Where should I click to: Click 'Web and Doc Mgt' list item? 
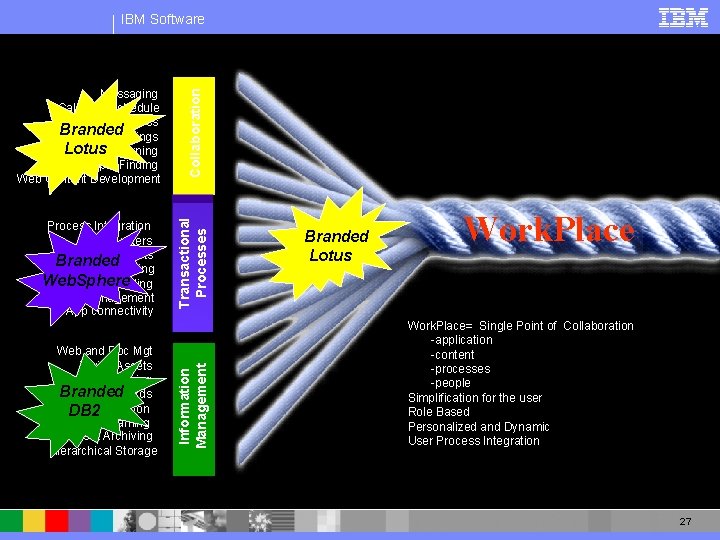click(104, 351)
